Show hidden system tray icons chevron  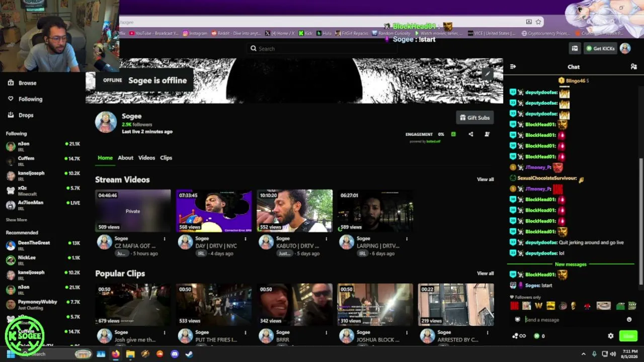(584, 354)
